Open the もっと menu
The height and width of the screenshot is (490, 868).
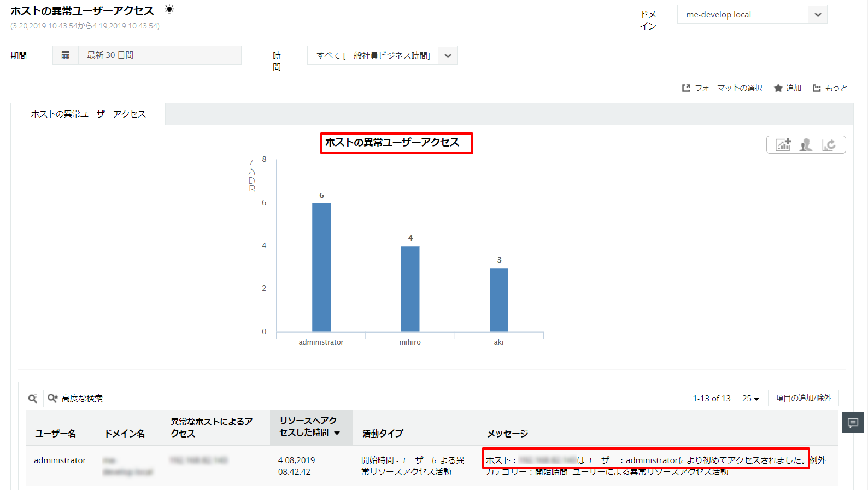click(x=830, y=88)
